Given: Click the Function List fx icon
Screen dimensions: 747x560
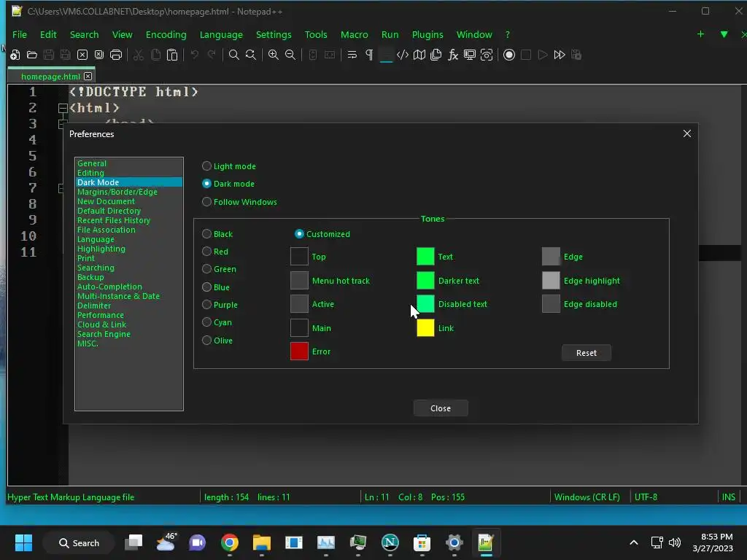Looking at the screenshot, I should (452, 55).
